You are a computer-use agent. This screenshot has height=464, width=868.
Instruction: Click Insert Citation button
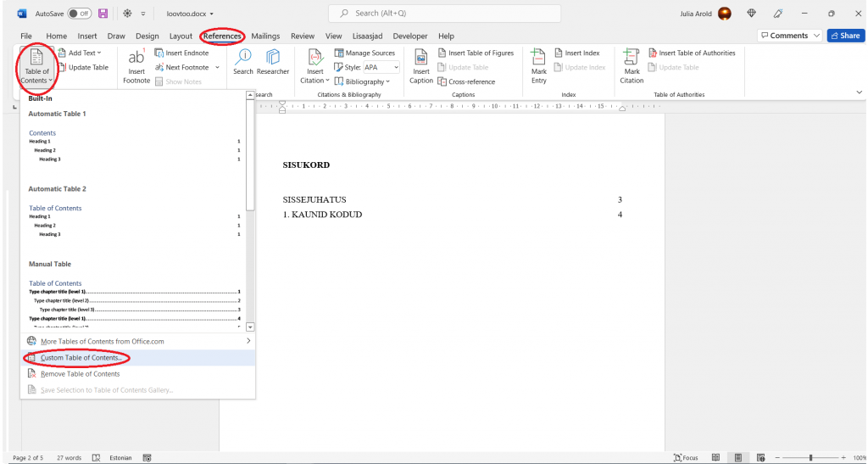pyautogui.click(x=315, y=67)
